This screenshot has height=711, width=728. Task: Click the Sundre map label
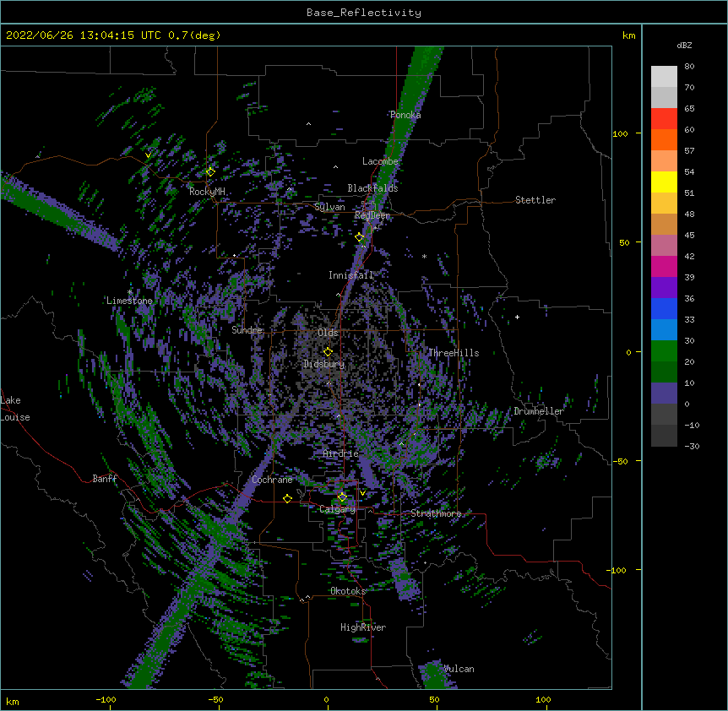point(247,330)
